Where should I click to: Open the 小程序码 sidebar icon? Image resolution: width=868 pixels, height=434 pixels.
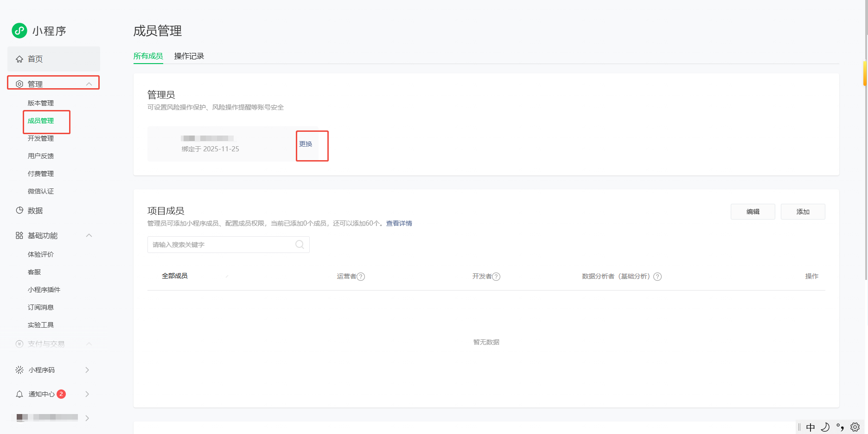(19, 369)
